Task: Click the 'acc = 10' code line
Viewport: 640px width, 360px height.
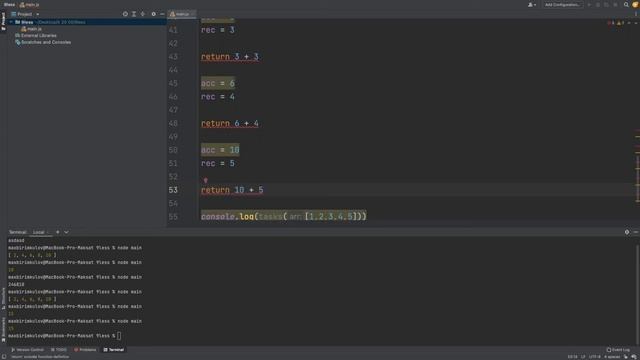Action: pyautogui.click(x=220, y=150)
